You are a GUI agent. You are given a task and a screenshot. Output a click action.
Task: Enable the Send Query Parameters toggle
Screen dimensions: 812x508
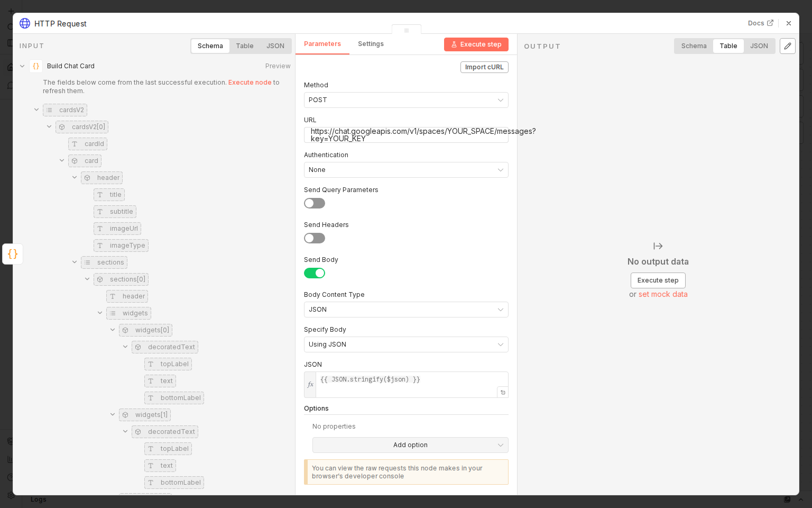315,203
